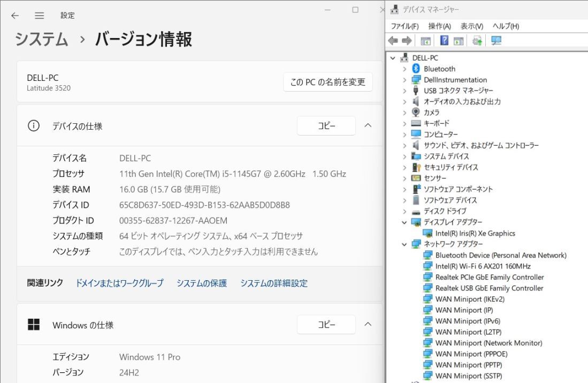Open the Action (操作) menu
The height and width of the screenshot is (383, 588).
(x=439, y=26)
